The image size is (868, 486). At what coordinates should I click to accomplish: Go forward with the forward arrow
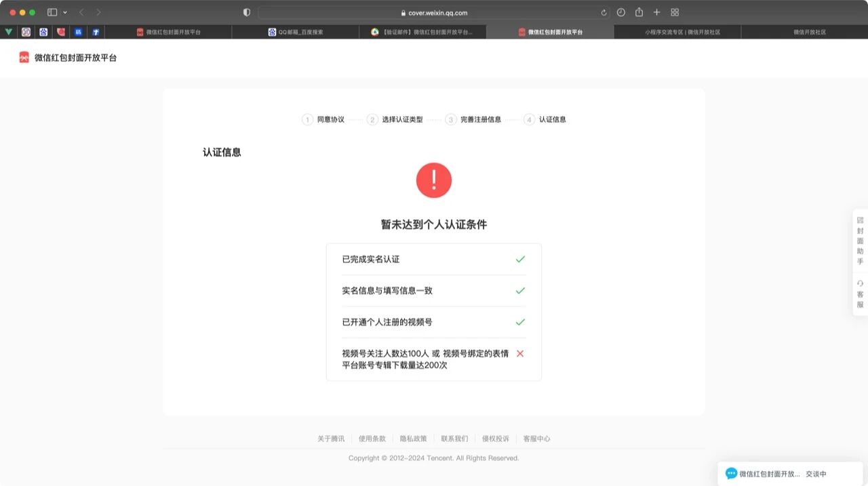pyautogui.click(x=99, y=12)
